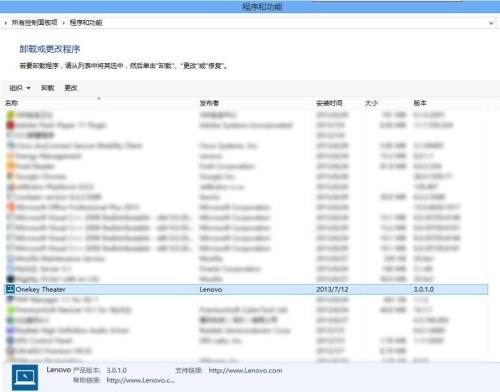Open the truncated help link http://www.Lenovo.c...
The height and width of the screenshot is (392, 500).
pyautogui.click(x=141, y=380)
